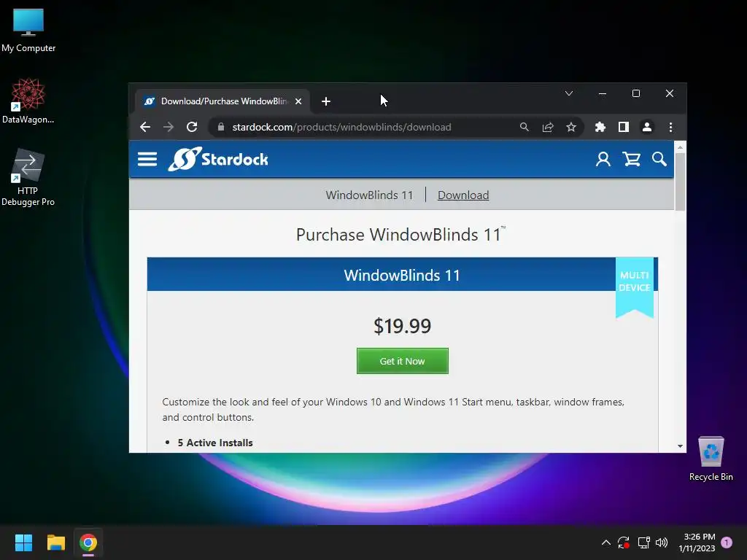The width and height of the screenshot is (747, 560).
Task: Click the "5 Active Installs" bullet text
Action: 215,443
